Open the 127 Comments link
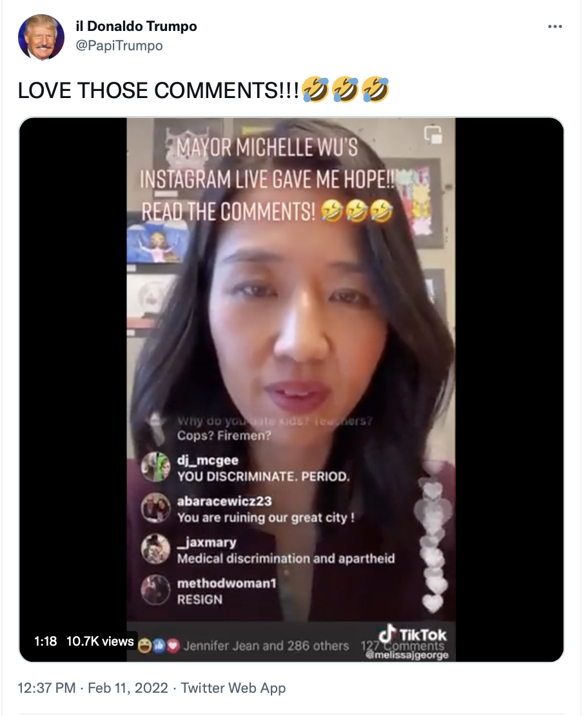 click(402, 646)
